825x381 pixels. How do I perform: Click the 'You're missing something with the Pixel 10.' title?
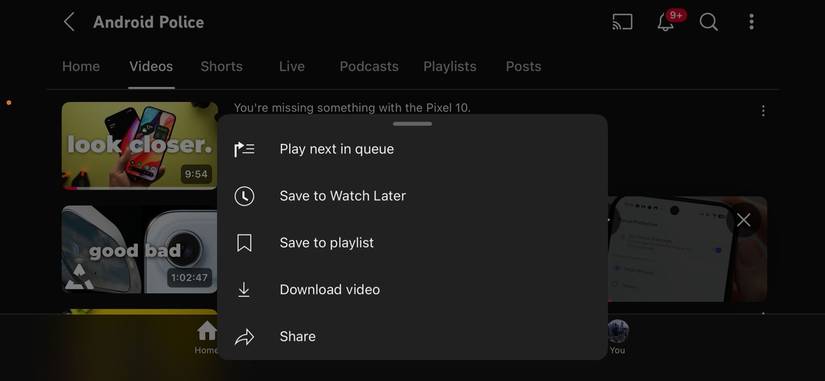[352, 108]
